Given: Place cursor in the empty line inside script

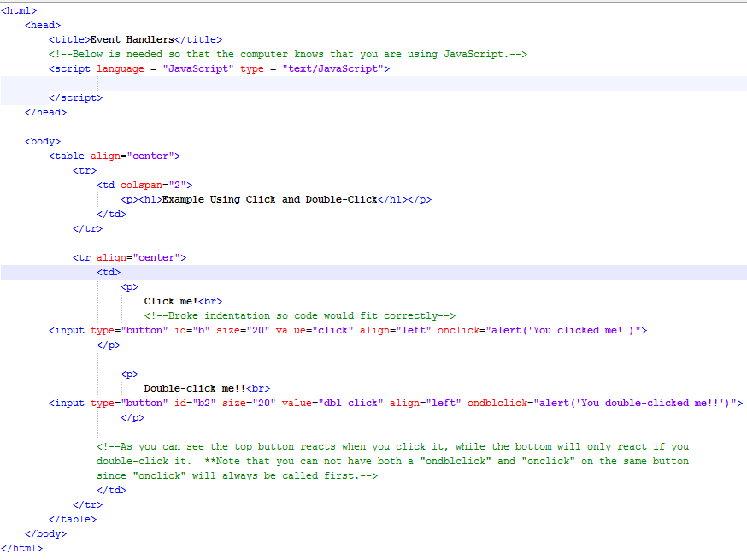Looking at the screenshot, I should click(x=373, y=84).
